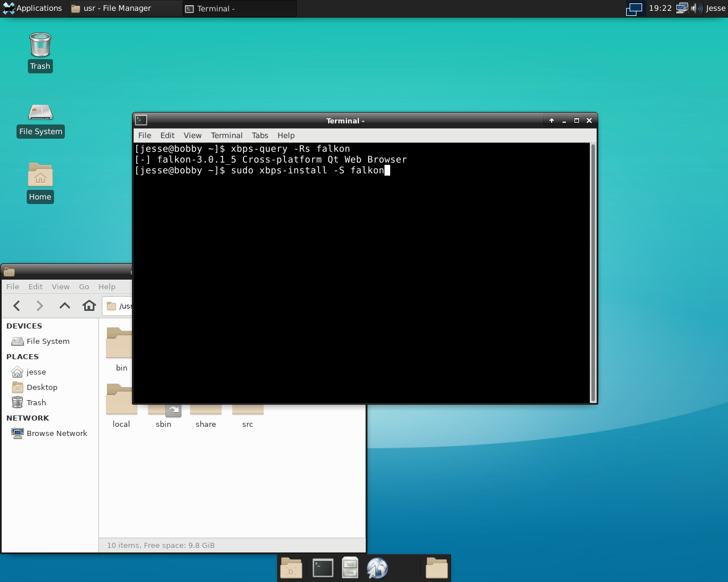Open parent folder with the up arrow

pos(65,306)
